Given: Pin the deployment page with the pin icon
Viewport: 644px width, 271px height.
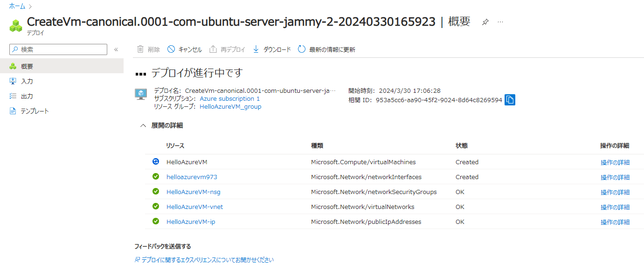Looking at the screenshot, I should point(485,22).
